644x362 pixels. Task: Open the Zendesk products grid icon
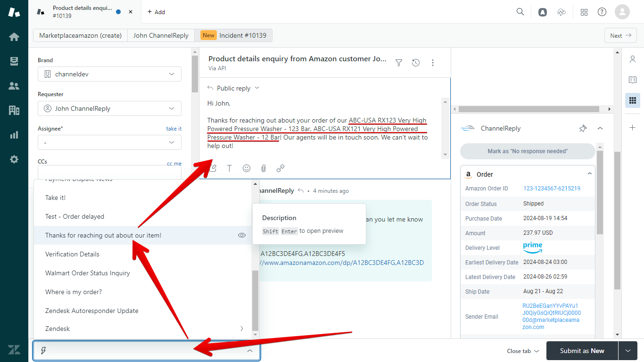point(584,12)
